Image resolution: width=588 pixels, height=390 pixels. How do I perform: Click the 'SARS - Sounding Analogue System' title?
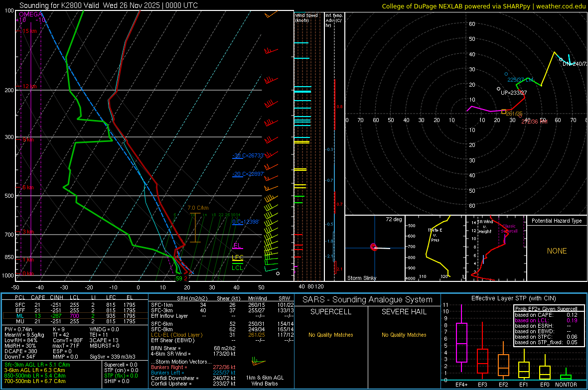[x=368, y=300]
